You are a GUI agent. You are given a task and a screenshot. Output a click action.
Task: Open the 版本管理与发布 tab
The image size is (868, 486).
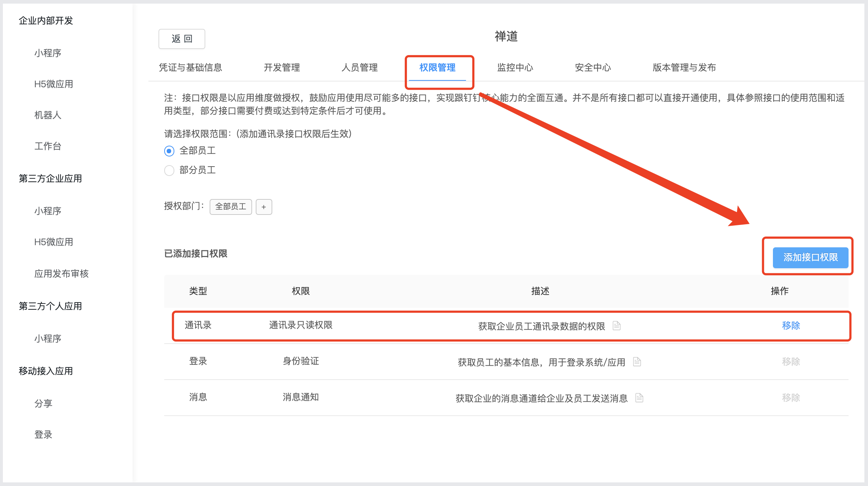(x=684, y=67)
